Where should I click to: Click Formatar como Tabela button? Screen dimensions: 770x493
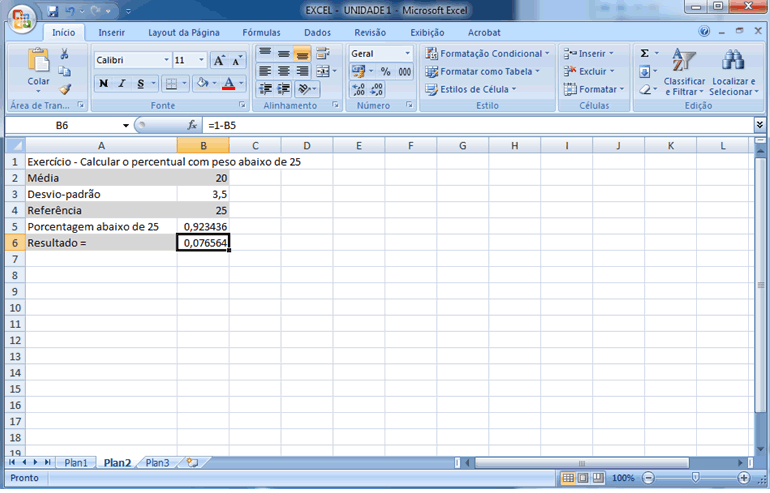pos(482,72)
